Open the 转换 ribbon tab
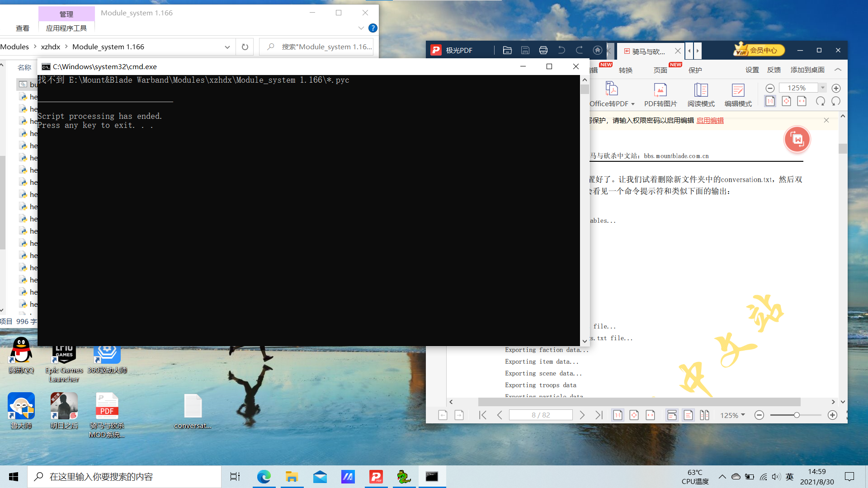This screenshot has width=868, height=488. [x=626, y=70]
